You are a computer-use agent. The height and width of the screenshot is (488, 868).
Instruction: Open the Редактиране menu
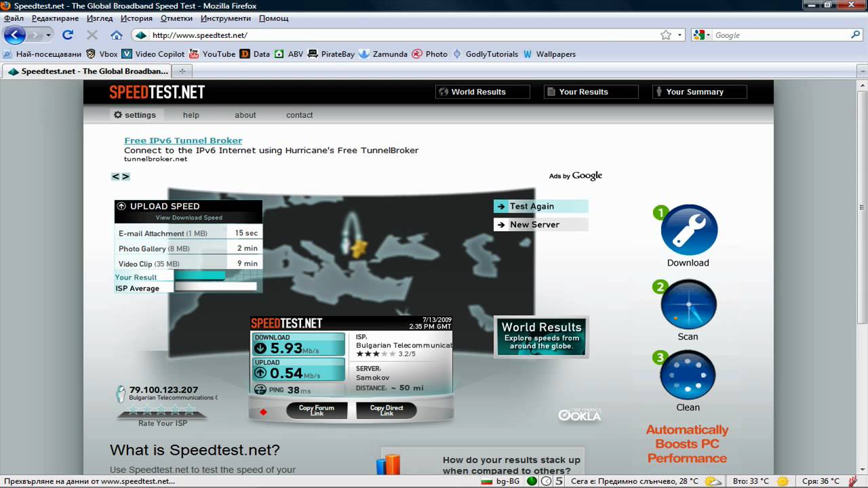[55, 18]
